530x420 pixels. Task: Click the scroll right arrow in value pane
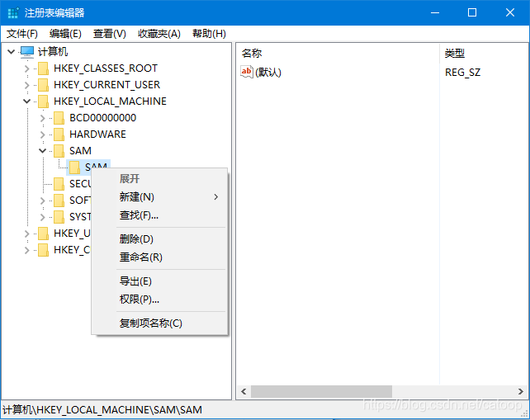point(521,392)
